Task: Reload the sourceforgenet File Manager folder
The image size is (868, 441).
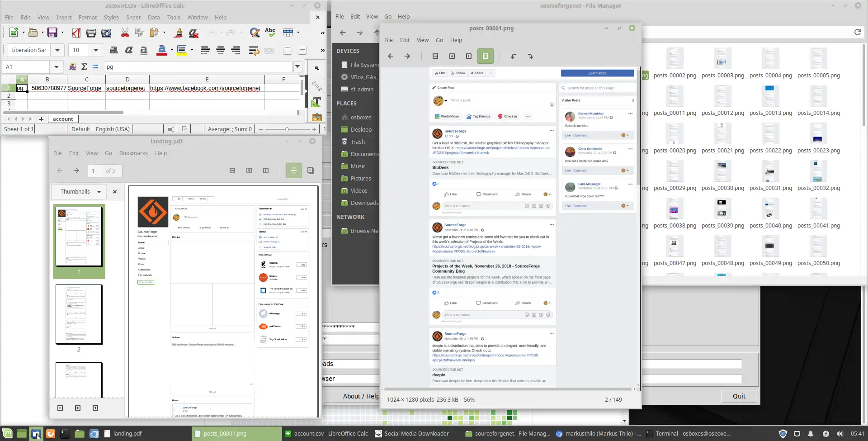Action: click(857, 32)
